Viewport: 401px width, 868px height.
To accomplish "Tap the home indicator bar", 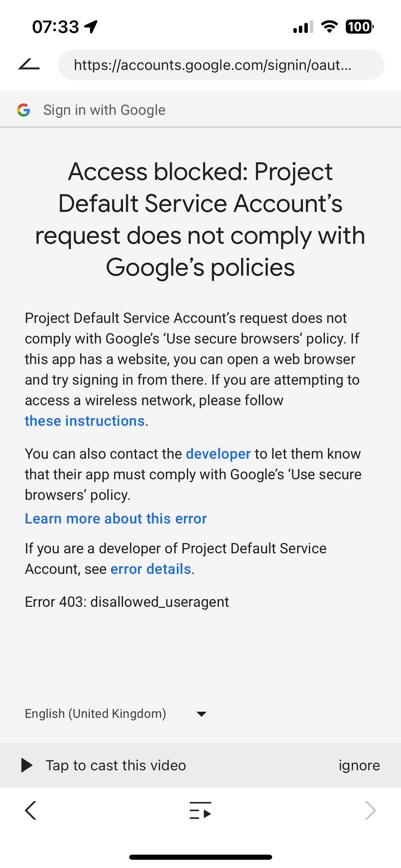I will [x=200, y=857].
